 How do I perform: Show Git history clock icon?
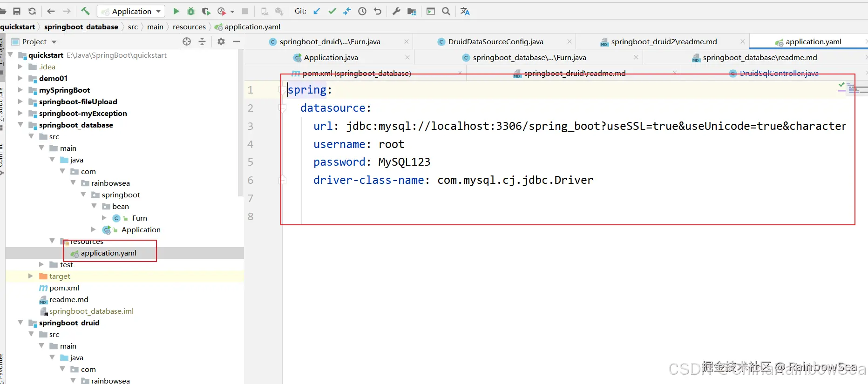click(x=362, y=11)
